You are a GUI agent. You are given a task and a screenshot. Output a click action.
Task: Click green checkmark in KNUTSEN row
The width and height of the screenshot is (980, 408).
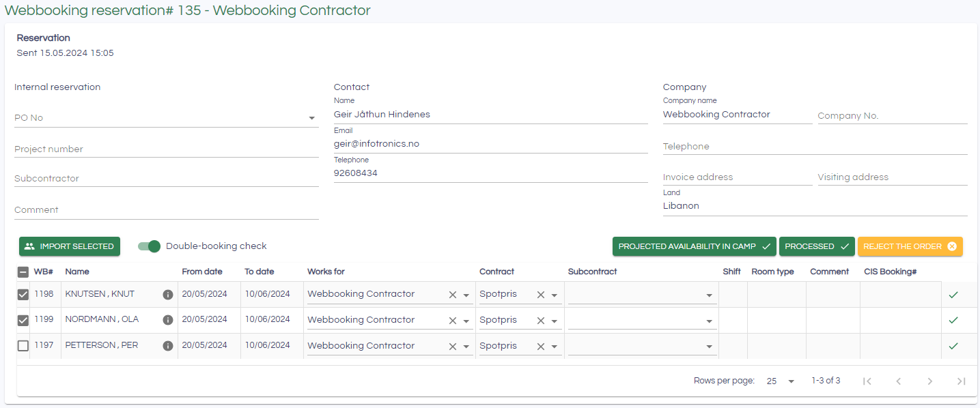(x=953, y=295)
